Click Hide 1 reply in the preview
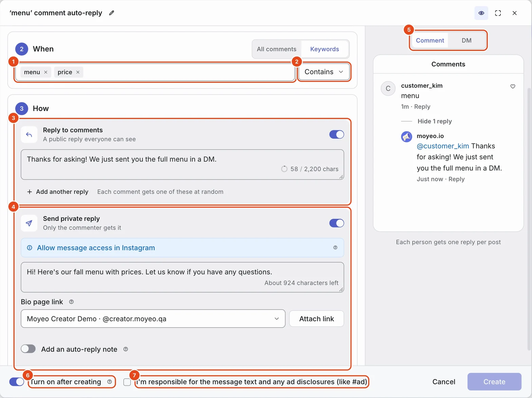The height and width of the screenshot is (398, 532). 435,121
